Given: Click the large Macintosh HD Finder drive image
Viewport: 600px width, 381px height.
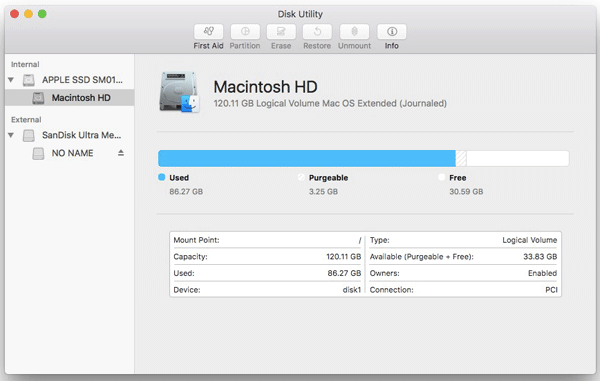Looking at the screenshot, I should click(179, 92).
